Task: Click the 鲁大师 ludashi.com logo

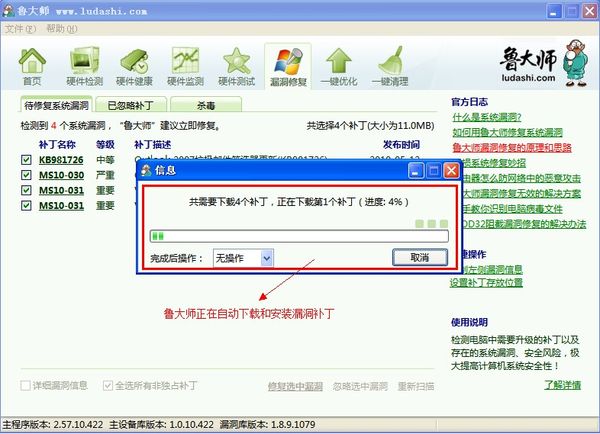Action: pyautogui.click(x=543, y=63)
